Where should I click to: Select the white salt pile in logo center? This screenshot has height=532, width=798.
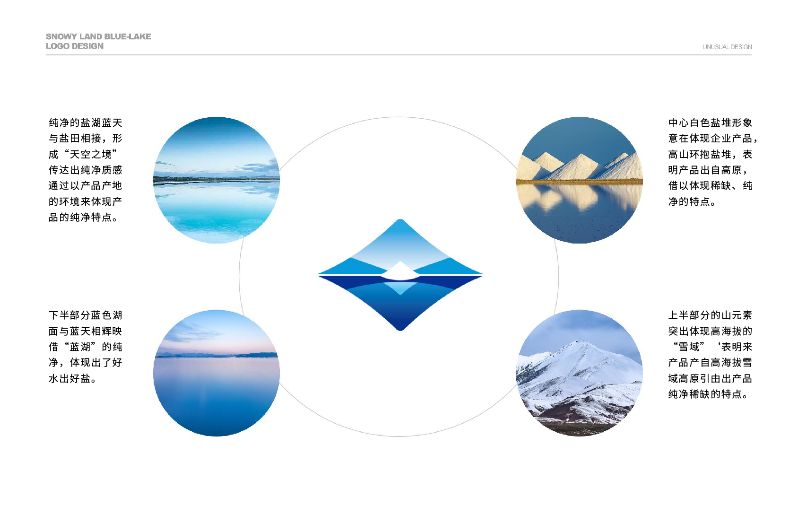(x=400, y=270)
